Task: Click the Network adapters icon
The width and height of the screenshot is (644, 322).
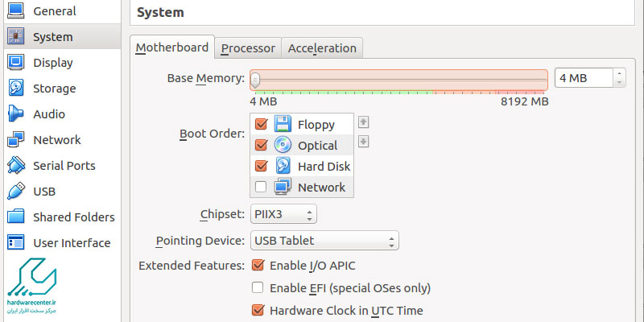Action: pyautogui.click(x=16, y=140)
